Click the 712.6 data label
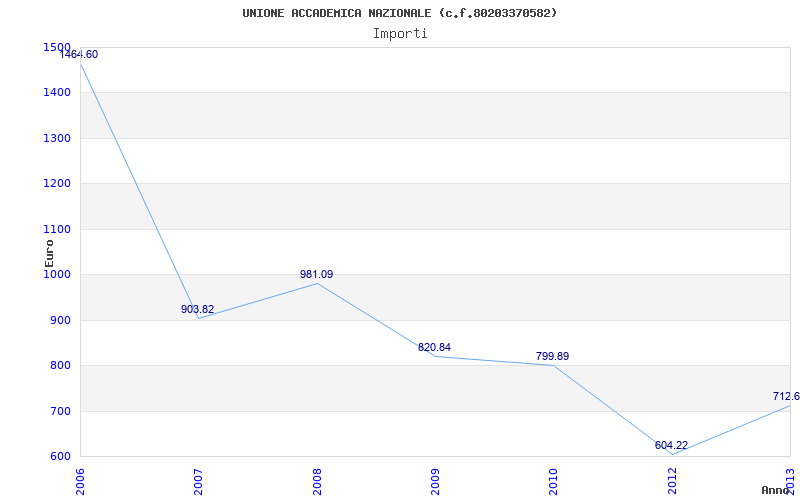Screen dimensions: 800x500 coord(786,396)
